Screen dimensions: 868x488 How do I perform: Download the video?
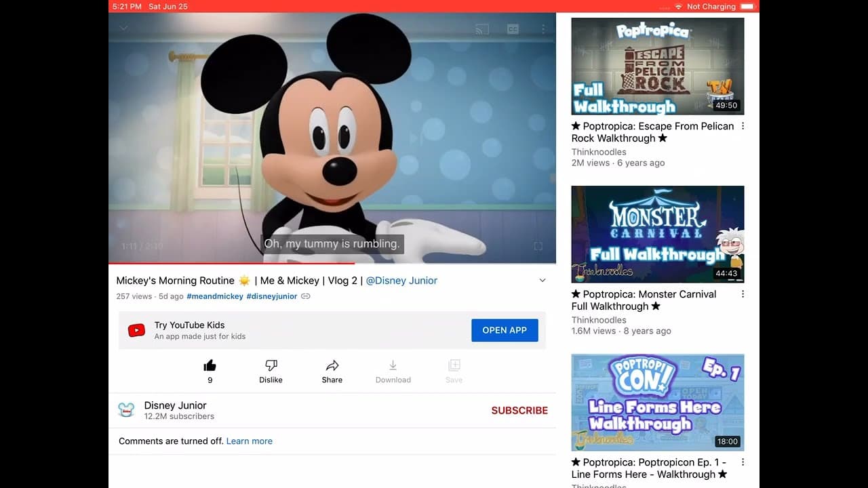(x=393, y=371)
